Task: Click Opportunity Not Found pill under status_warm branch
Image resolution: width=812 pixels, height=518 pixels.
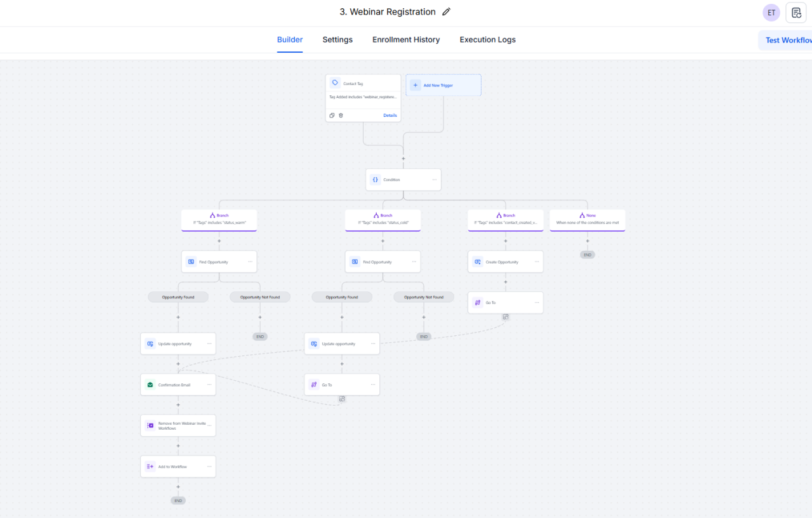Action: coord(260,297)
